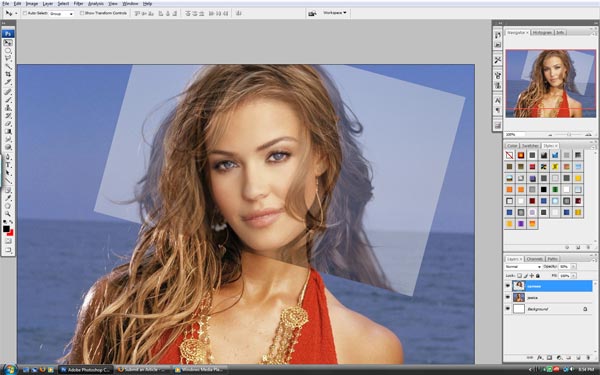Switch to the Color tab
This screenshot has height=375, width=600.
pos(512,146)
